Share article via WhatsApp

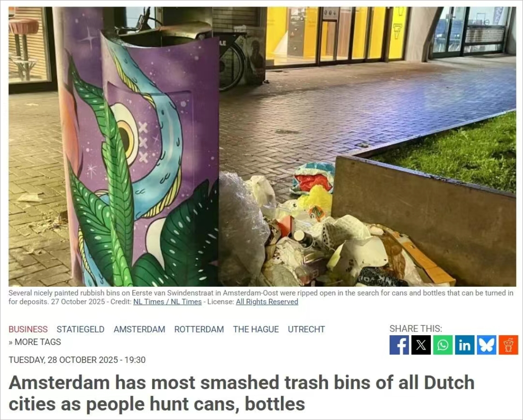443,345
